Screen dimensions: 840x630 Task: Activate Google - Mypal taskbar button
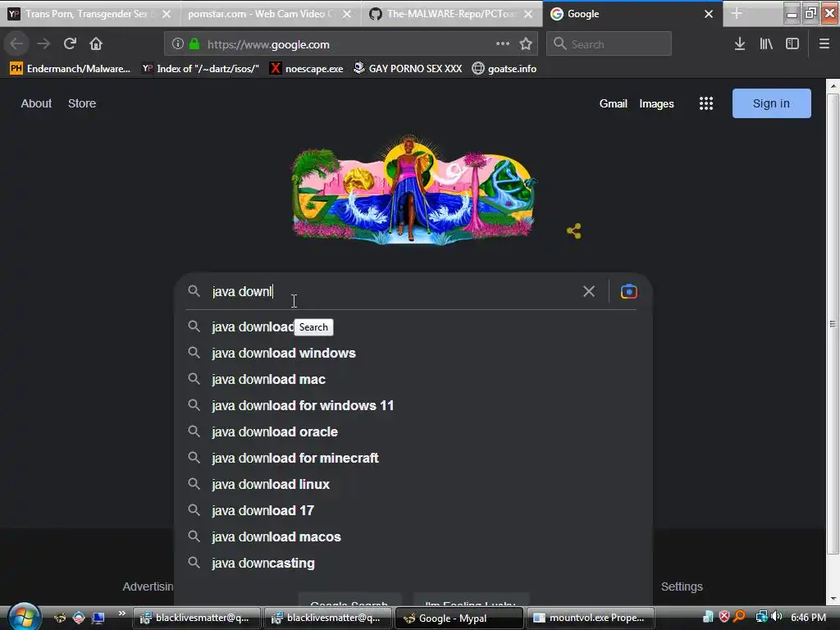pyautogui.click(x=459, y=618)
